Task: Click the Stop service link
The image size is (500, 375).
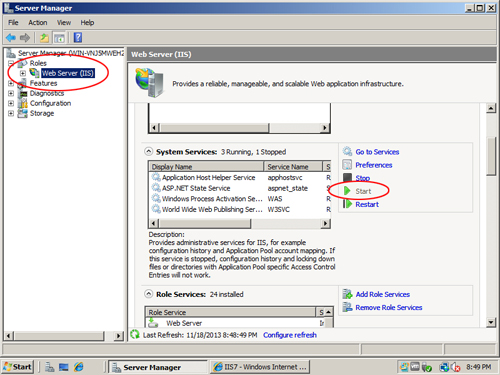Action: click(363, 178)
